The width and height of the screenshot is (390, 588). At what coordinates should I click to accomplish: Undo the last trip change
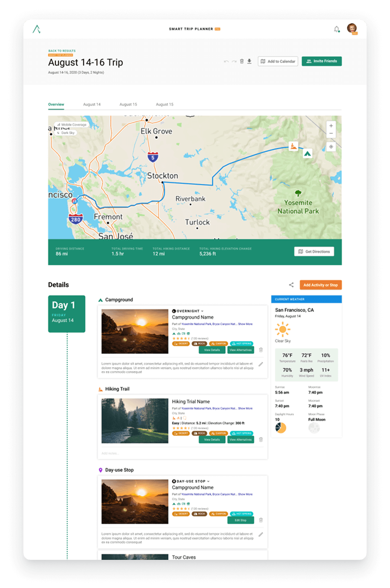pyautogui.click(x=226, y=62)
